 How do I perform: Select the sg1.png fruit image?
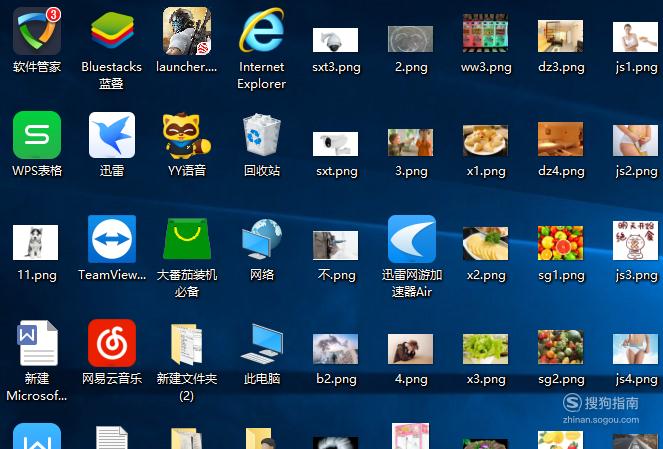560,243
